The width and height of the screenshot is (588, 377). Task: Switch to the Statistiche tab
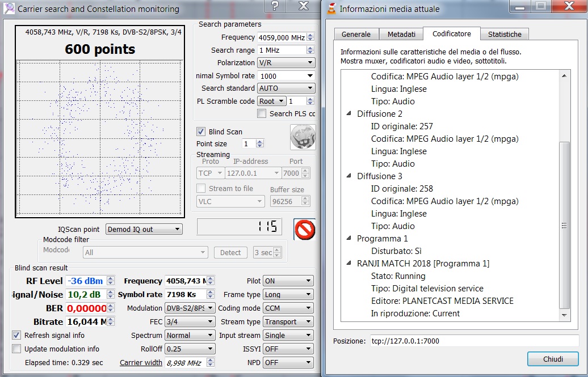505,34
